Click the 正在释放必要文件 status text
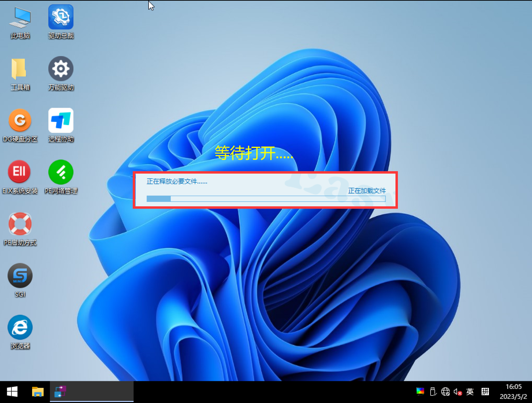The image size is (532, 403). coord(177,181)
